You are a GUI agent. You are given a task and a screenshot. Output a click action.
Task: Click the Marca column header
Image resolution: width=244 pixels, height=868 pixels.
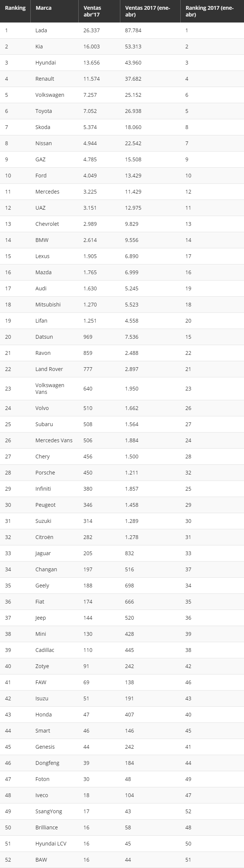click(43, 8)
